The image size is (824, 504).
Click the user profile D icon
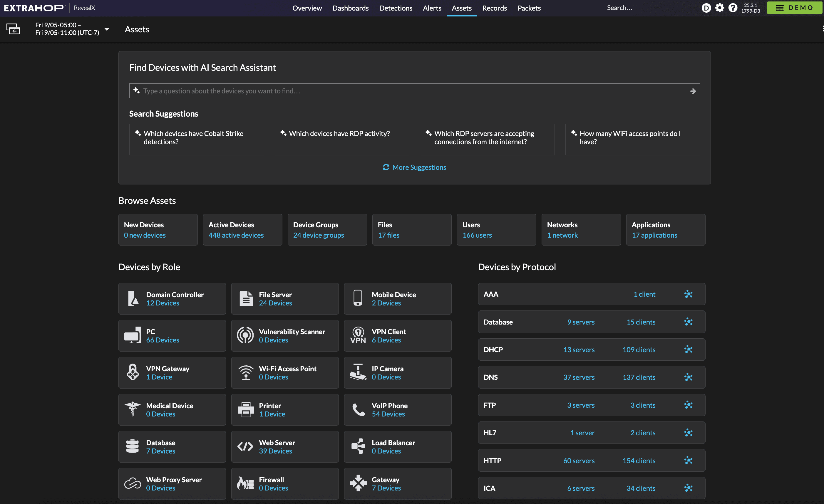pyautogui.click(x=706, y=8)
